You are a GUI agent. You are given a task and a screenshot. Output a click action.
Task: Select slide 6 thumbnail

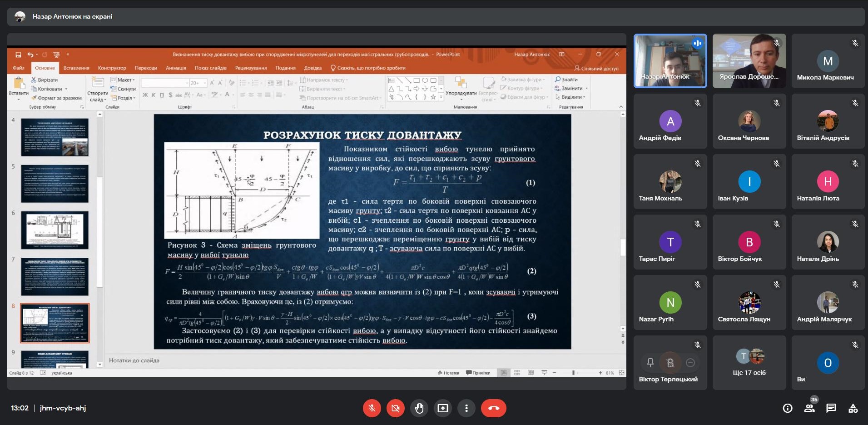click(55, 231)
